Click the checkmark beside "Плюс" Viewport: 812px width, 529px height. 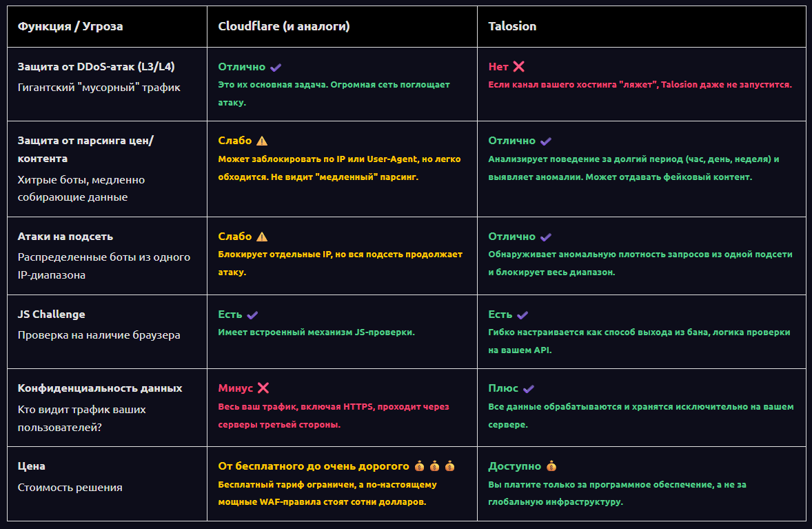point(528,389)
